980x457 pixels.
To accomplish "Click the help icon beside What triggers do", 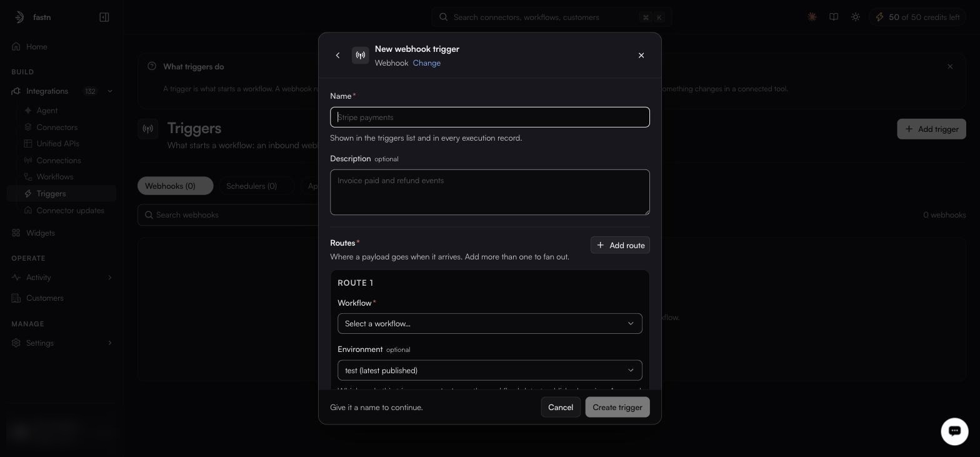I will point(152,66).
